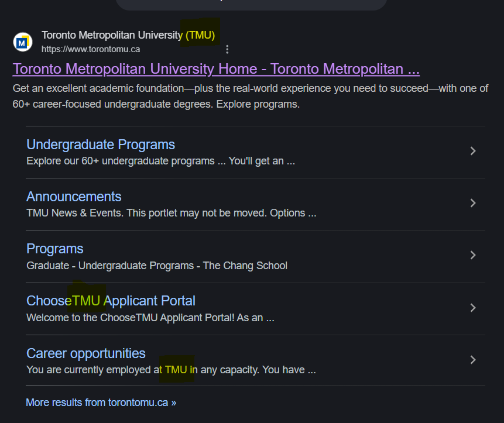This screenshot has height=423, width=504.
Task: Click the https://www.torontomu.ca URL text
Action: click(x=91, y=49)
